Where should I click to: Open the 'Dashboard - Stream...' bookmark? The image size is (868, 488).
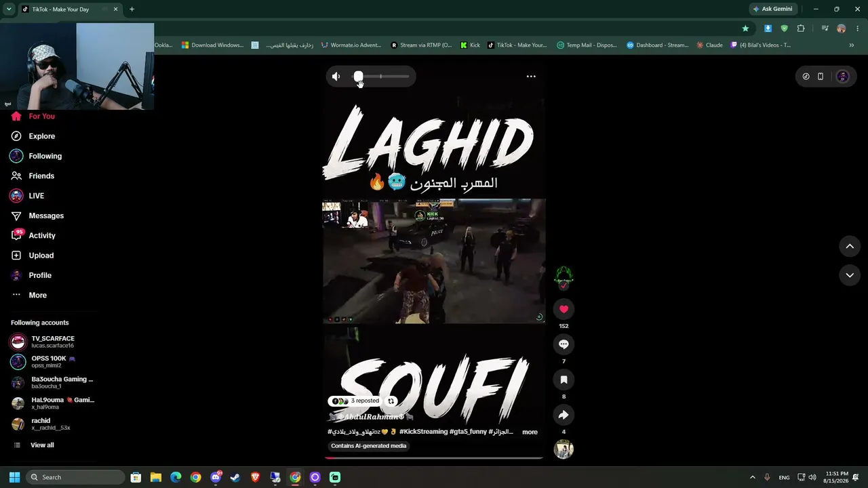coord(657,45)
